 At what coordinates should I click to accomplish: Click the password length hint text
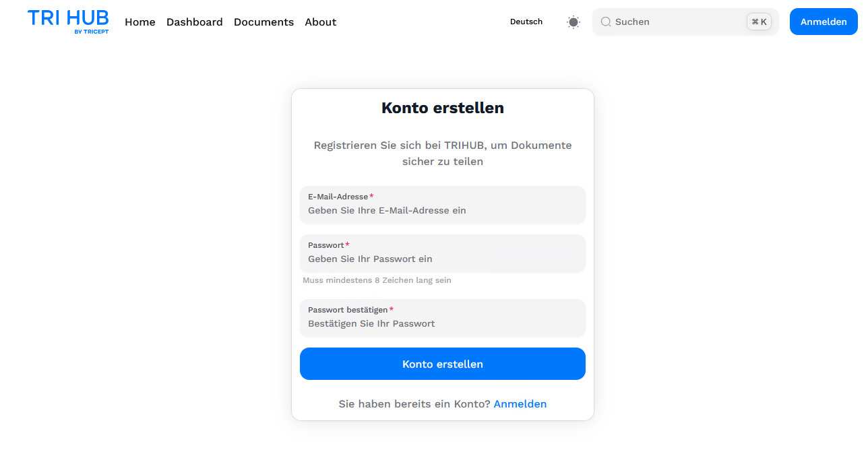click(377, 280)
